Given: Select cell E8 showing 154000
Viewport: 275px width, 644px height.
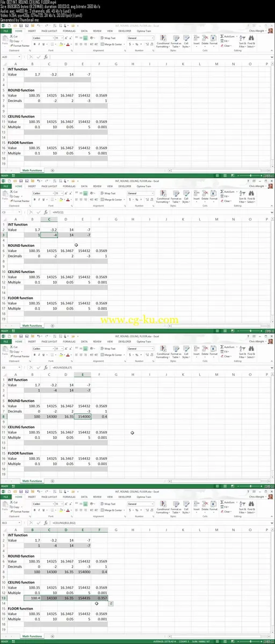Looking at the screenshot, I should coord(82,415).
